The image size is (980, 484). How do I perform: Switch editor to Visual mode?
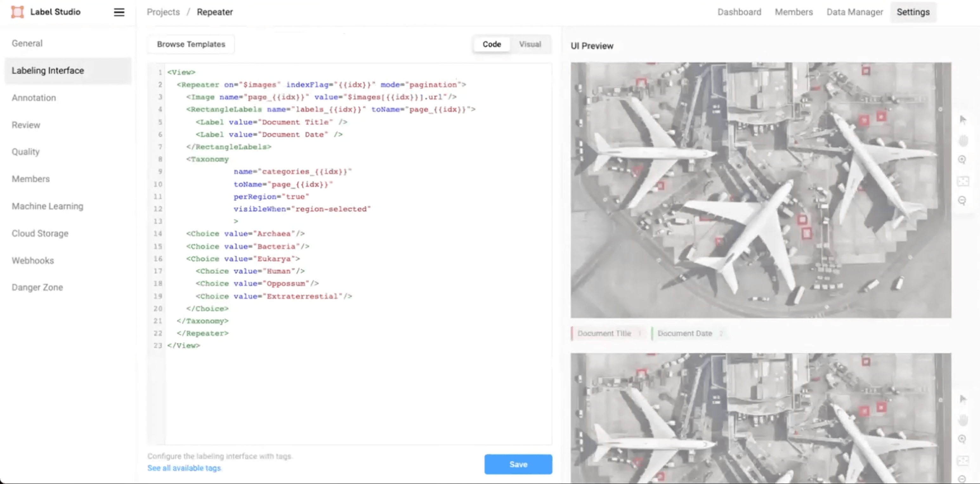pos(530,44)
